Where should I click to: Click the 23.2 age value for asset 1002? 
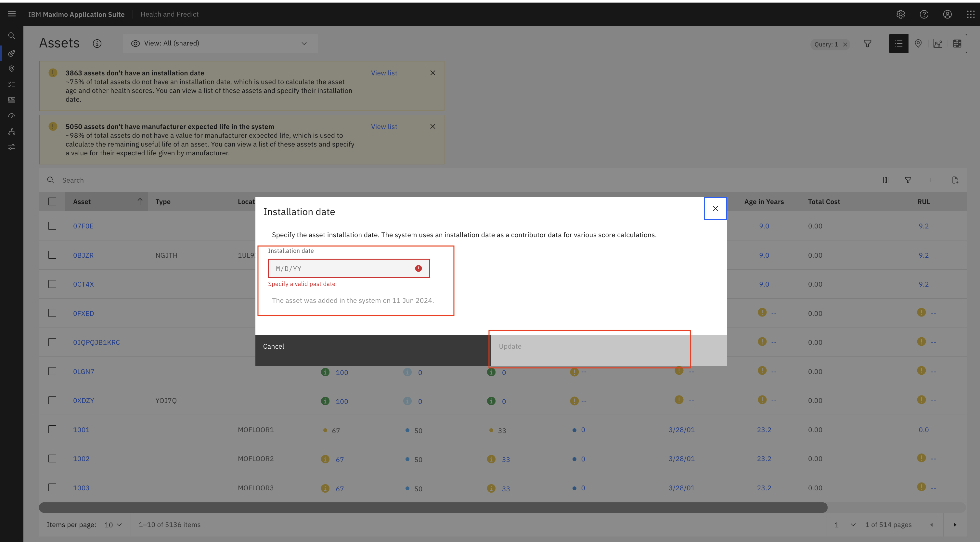tap(764, 459)
